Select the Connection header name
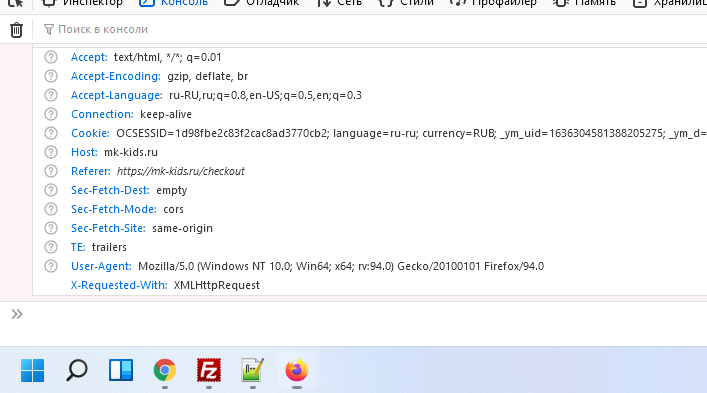 click(x=102, y=114)
